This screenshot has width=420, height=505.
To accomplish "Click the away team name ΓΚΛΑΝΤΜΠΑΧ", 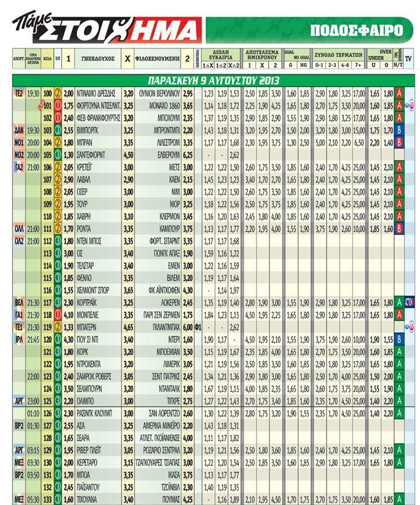I will [166, 327].
